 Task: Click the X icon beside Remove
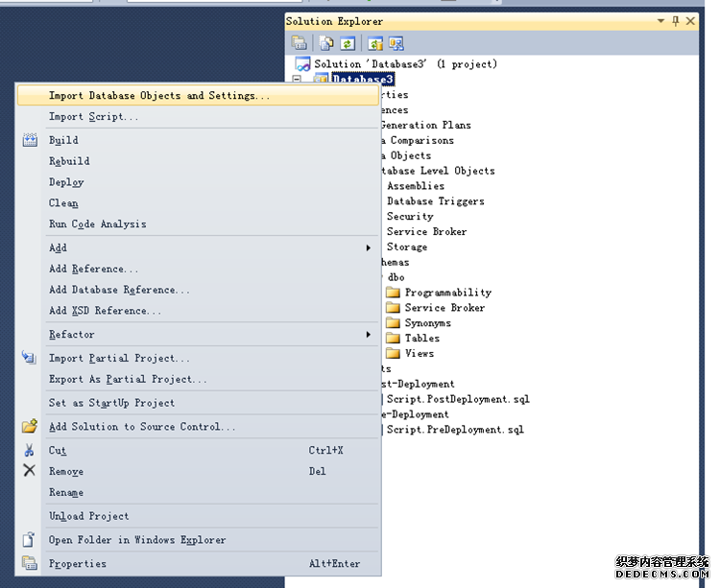tap(29, 471)
